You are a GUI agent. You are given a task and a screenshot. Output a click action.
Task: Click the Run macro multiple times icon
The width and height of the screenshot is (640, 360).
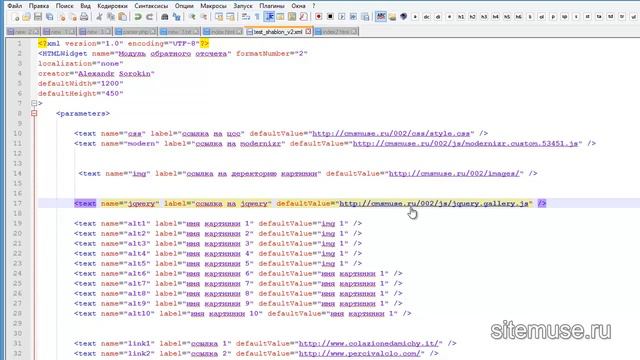[353, 17]
